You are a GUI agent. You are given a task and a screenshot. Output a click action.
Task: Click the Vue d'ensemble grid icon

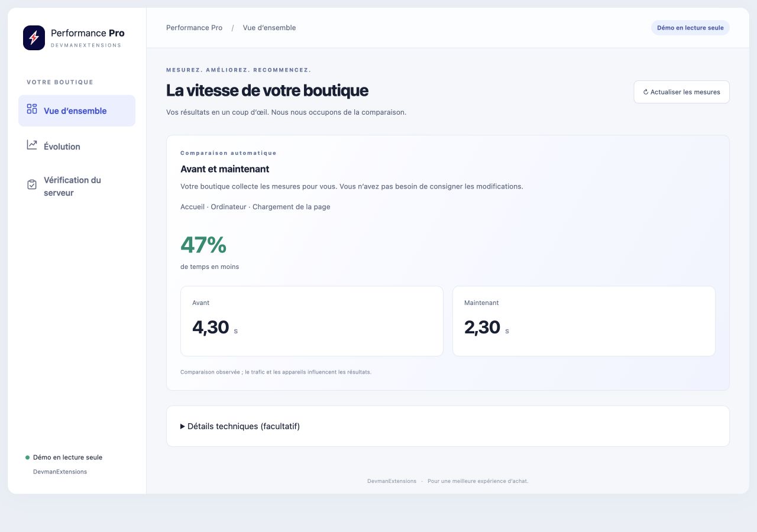pos(32,109)
